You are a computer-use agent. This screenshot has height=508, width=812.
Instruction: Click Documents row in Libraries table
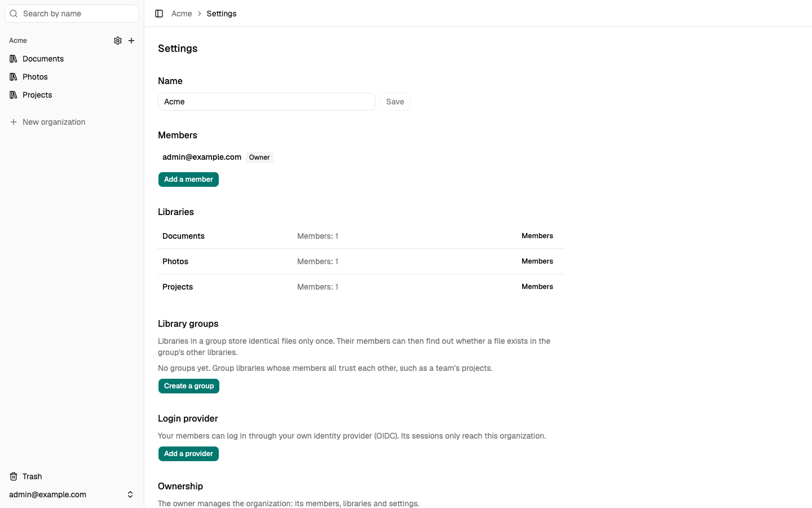coord(361,236)
